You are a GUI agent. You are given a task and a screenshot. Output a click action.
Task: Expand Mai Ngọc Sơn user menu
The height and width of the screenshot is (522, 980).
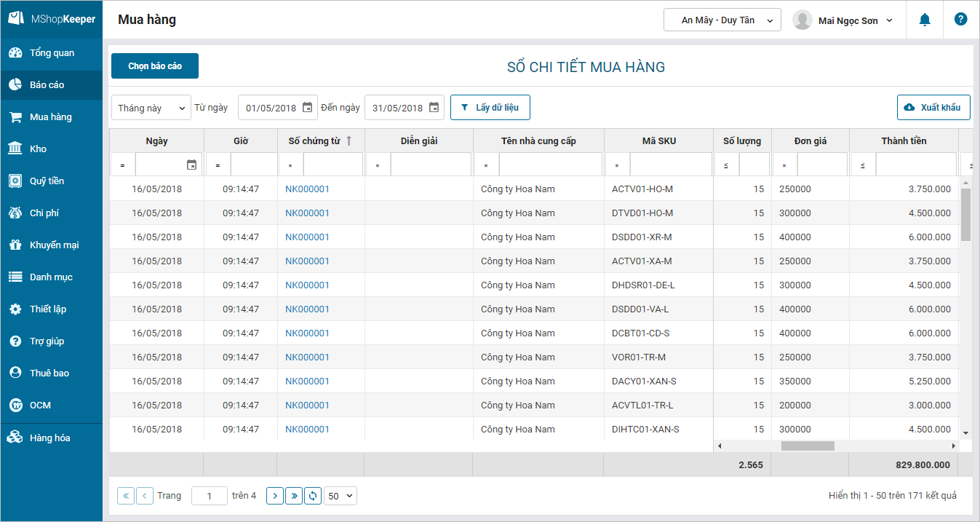pyautogui.click(x=844, y=20)
